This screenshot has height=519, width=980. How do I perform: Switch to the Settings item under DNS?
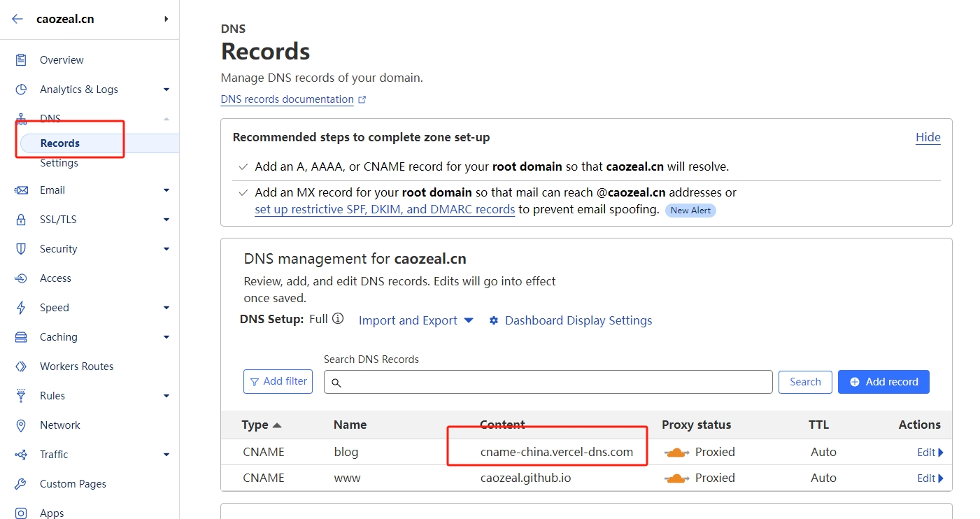coord(59,162)
